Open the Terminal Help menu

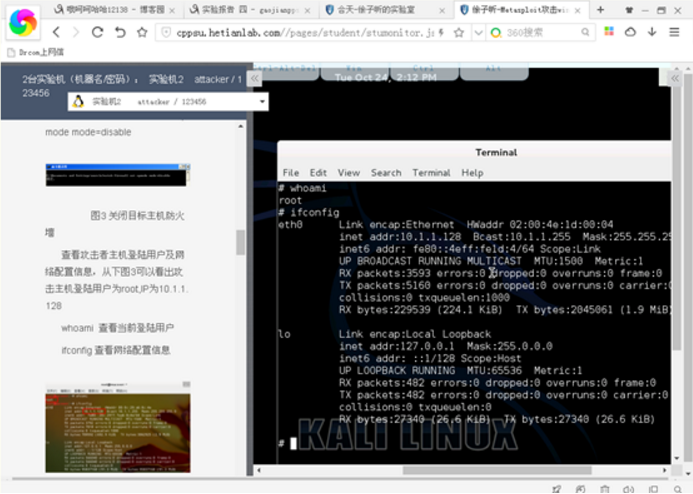(x=472, y=173)
